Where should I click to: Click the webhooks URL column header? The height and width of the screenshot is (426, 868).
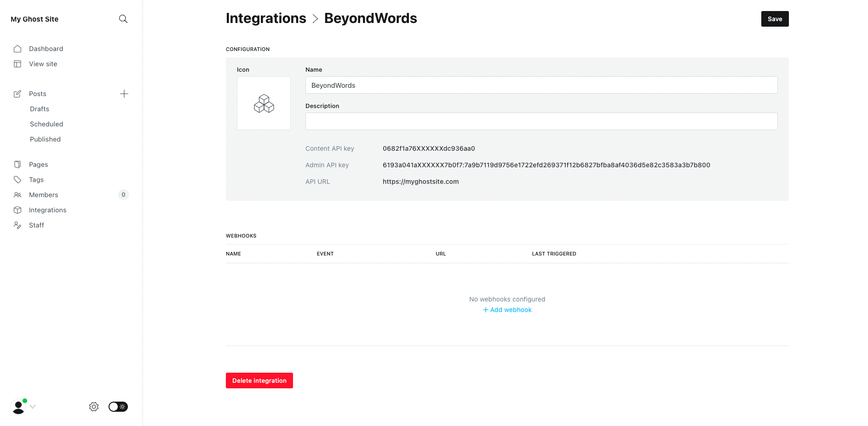point(441,254)
